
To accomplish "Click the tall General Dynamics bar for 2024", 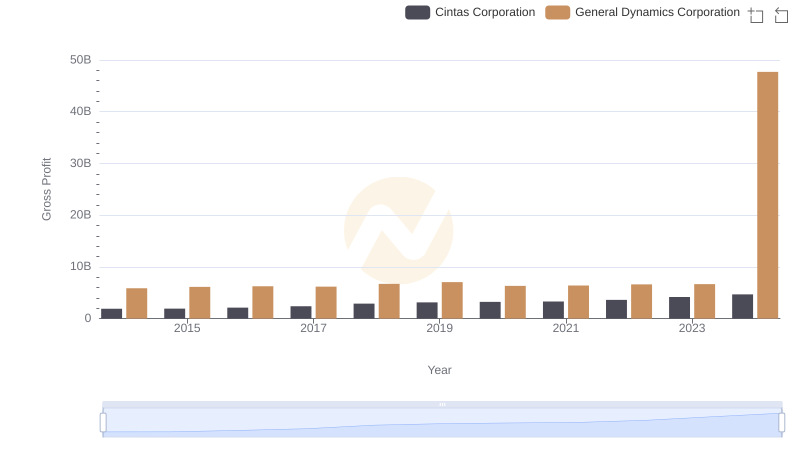I will click(x=767, y=195).
